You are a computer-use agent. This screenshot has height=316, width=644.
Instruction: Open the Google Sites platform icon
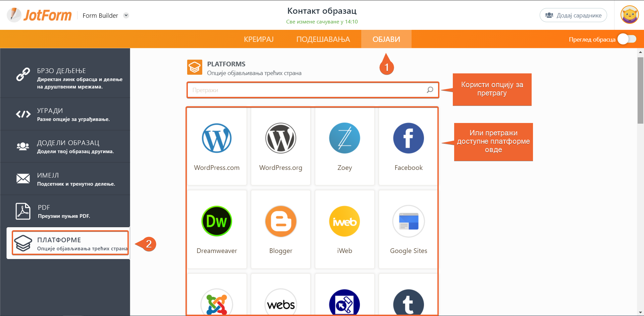click(x=409, y=221)
